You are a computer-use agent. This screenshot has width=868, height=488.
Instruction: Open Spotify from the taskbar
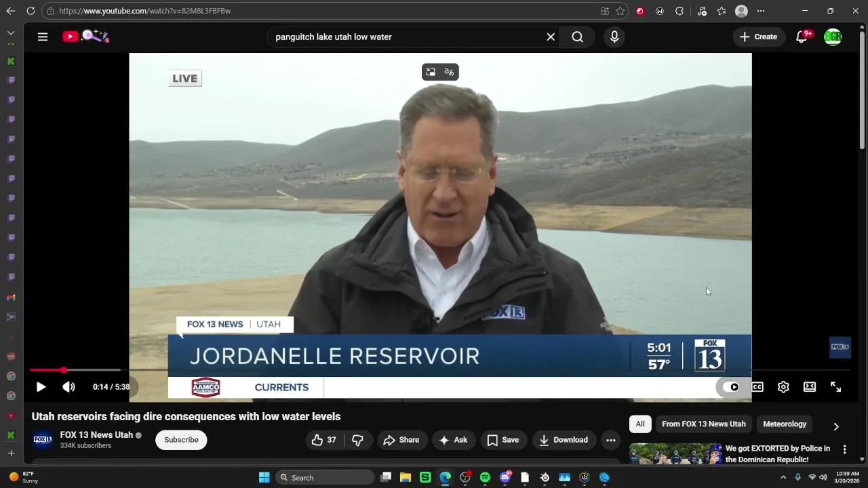485,477
